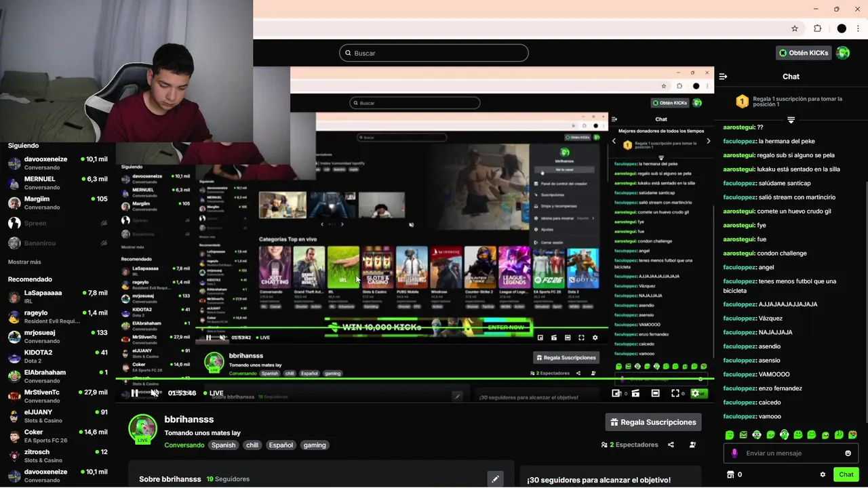
Task: Open the zitrosch recommended channel
Action: pyautogui.click(x=58, y=456)
